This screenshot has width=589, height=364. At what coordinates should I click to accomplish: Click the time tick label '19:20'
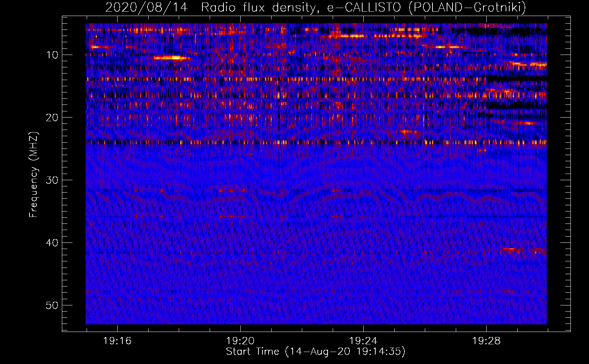click(240, 341)
